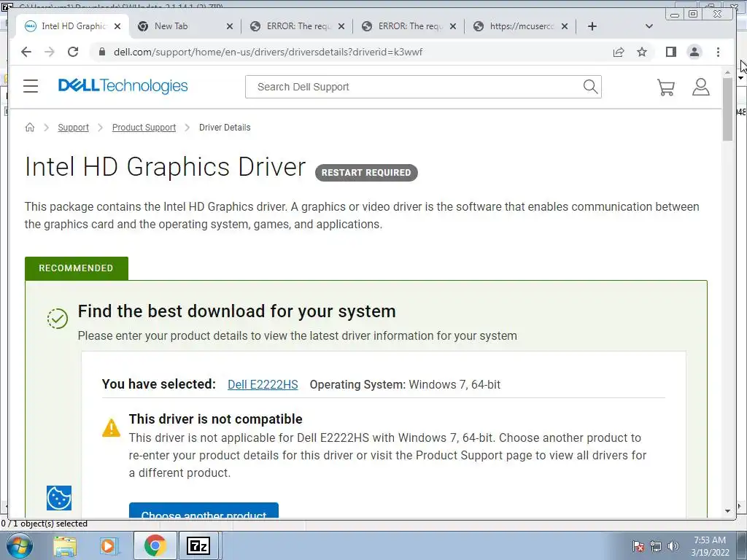Switch to the 7-Zip taskbar window

click(x=198, y=545)
